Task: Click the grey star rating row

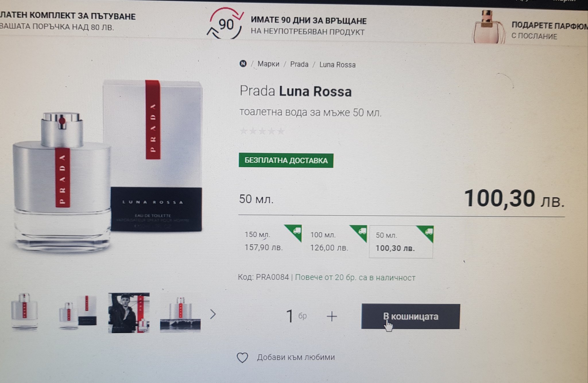Action: [x=262, y=131]
